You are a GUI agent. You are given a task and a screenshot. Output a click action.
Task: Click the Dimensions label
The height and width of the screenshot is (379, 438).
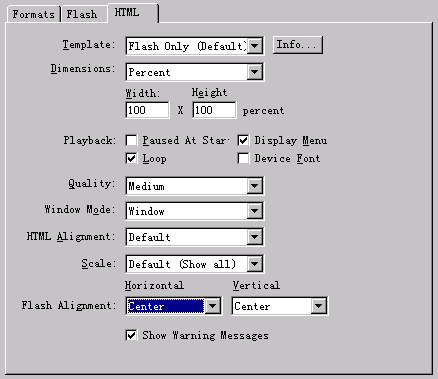coord(83,68)
